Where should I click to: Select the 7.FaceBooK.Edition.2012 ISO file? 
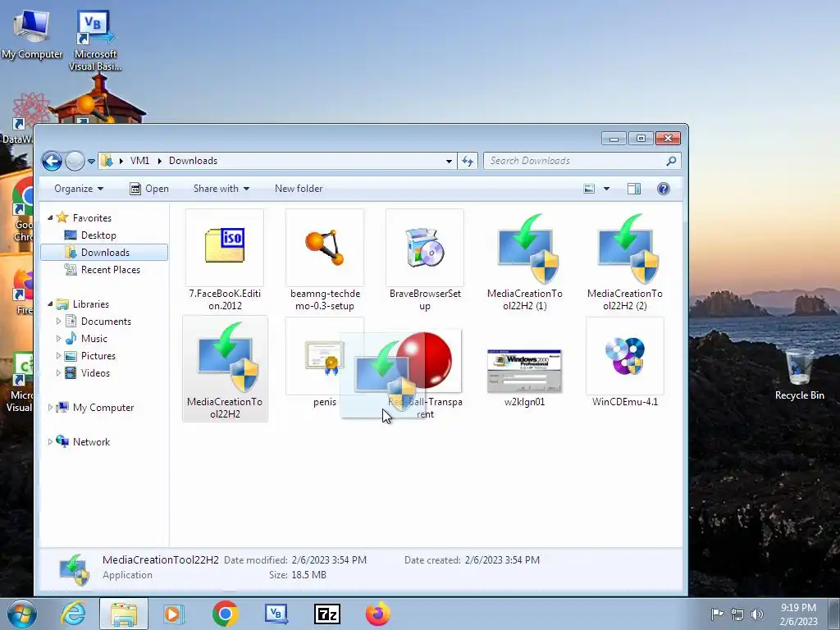pos(225,261)
